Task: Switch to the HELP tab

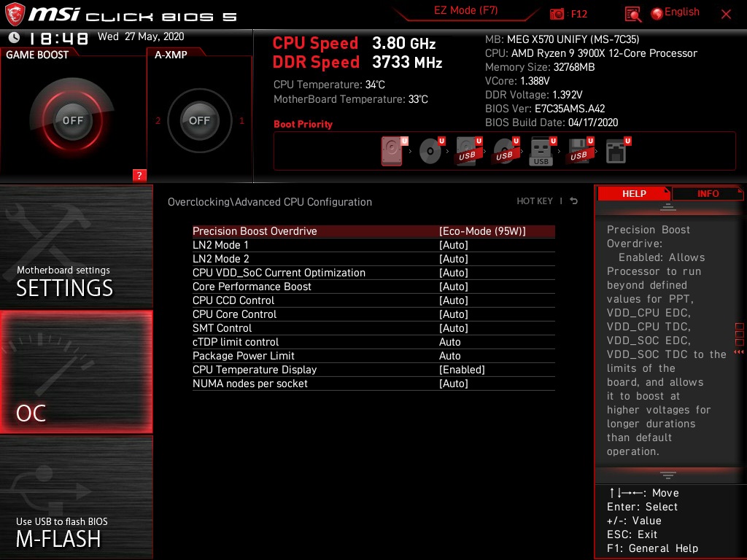Action: (634, 193)
